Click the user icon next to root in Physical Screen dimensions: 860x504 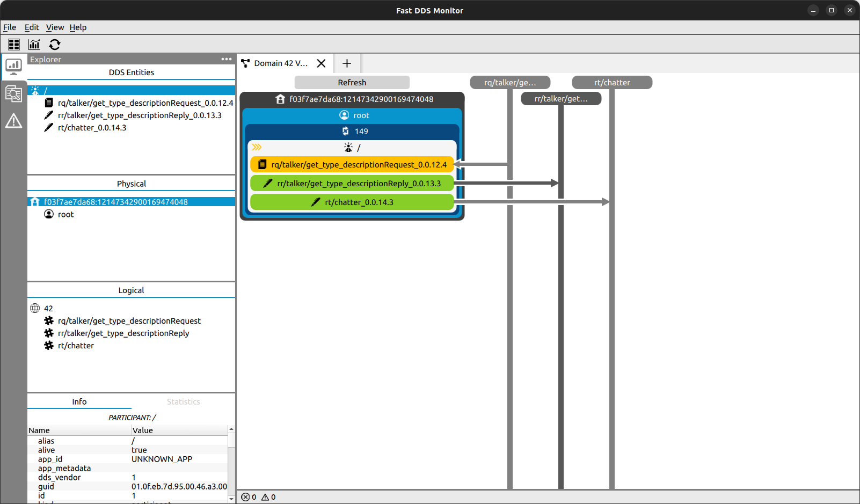[x=49, y=214]
